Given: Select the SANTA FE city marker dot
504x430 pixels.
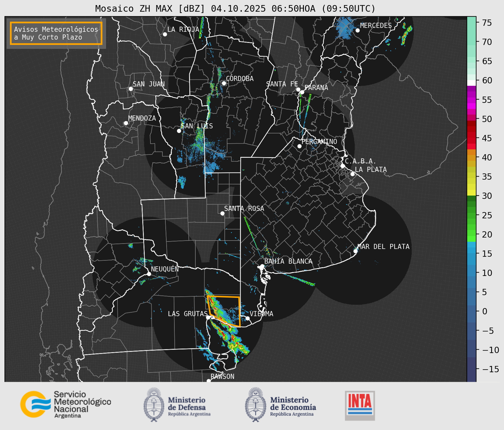Looking at the screenshot, I should click(x=298, y=89).
